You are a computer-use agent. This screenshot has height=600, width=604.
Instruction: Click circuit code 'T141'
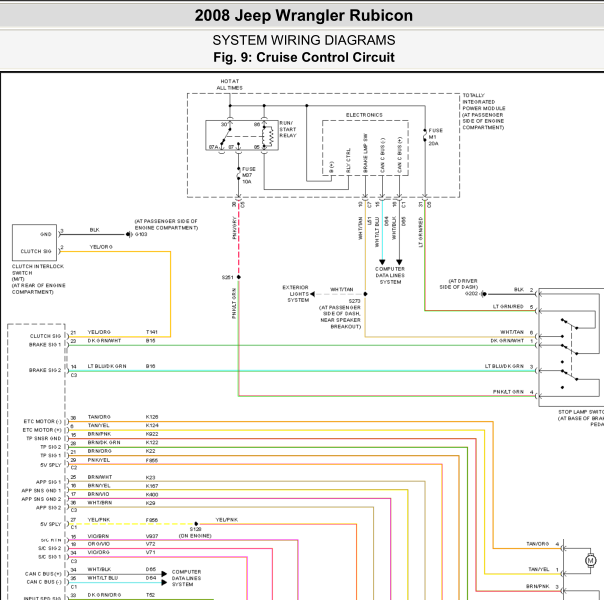tap(152, 332)
